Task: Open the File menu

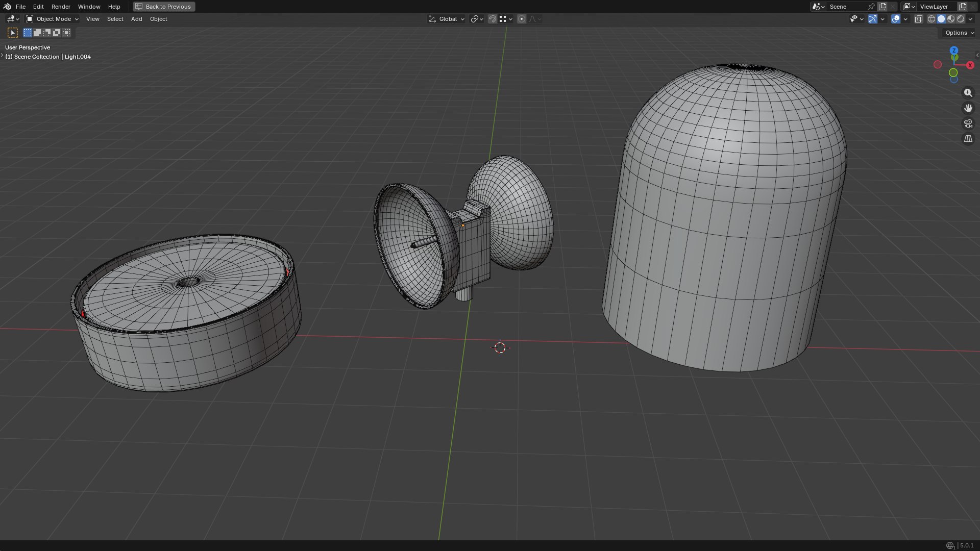Action: coord(20,7)
